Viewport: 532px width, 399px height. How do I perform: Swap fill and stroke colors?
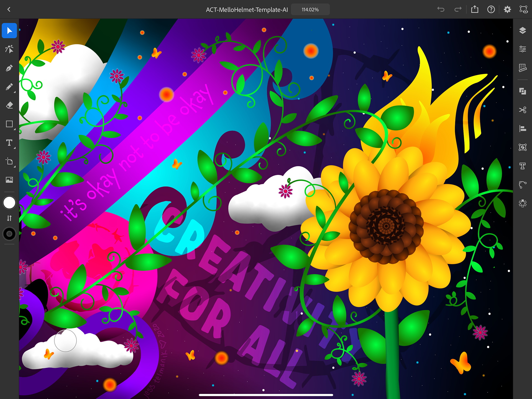tap(9, 218)
